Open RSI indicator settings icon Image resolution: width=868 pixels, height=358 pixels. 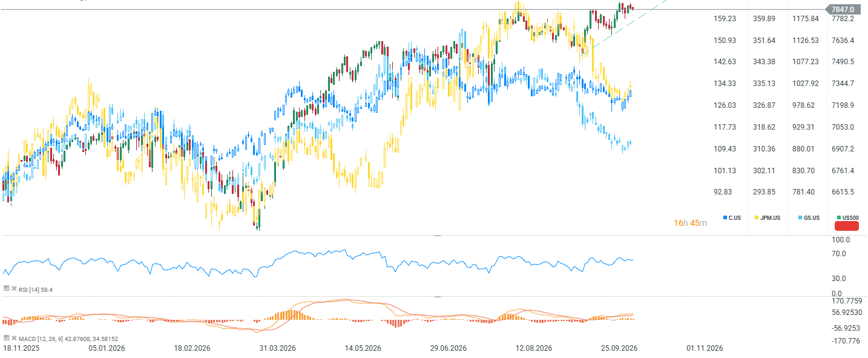point(7,288)
